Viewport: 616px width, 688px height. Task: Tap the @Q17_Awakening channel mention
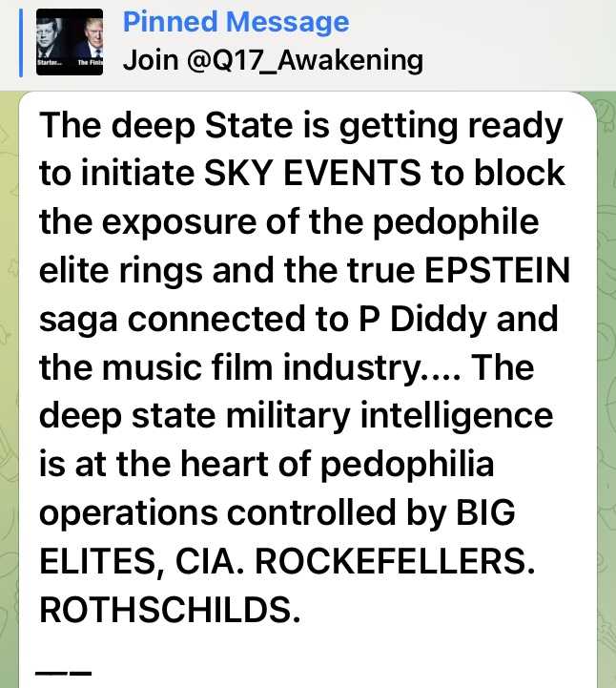tap(305, 60)
